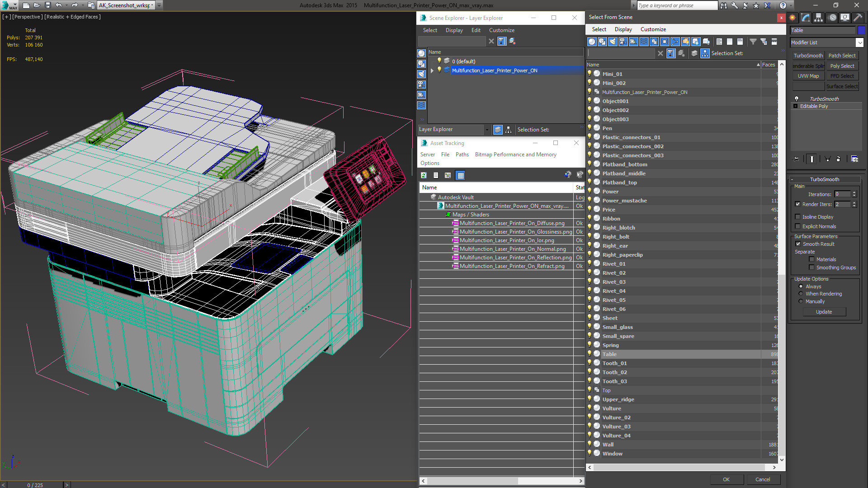Click Remove Modifier icon below modifier stack
The image size is (868, 488).
click(x=839, y=159)
